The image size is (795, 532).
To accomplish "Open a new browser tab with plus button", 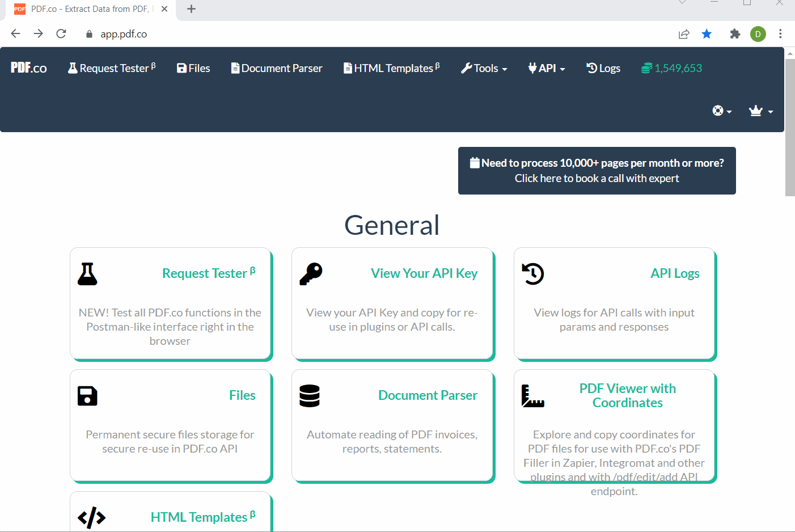I will (x=192, y=9).
